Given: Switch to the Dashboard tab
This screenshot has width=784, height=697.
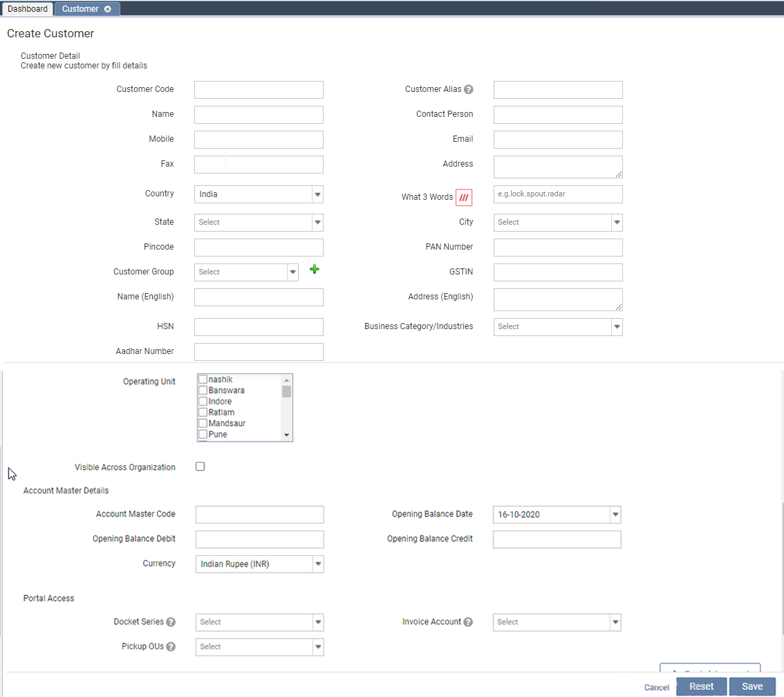Looking at the screenshot, I should [27, 9].
